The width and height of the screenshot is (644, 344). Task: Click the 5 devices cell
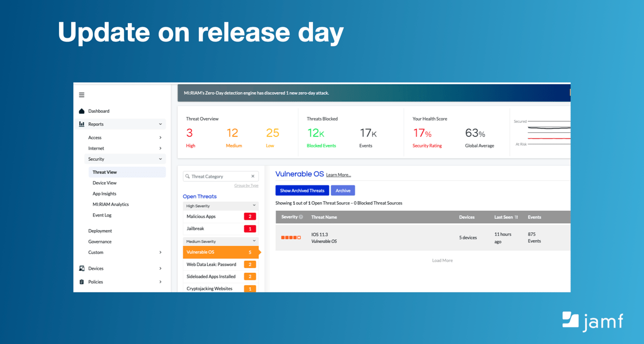click(x=468, y=238)
